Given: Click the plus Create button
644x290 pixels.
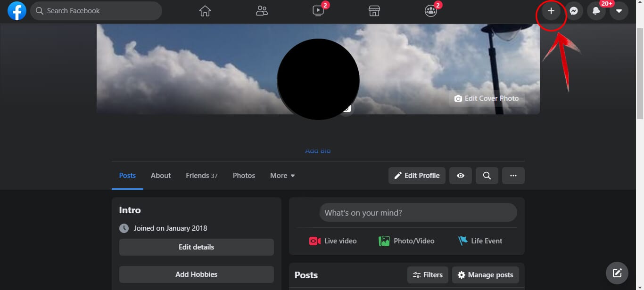Looking at the screenshot, I should click(x=551, y=11).
